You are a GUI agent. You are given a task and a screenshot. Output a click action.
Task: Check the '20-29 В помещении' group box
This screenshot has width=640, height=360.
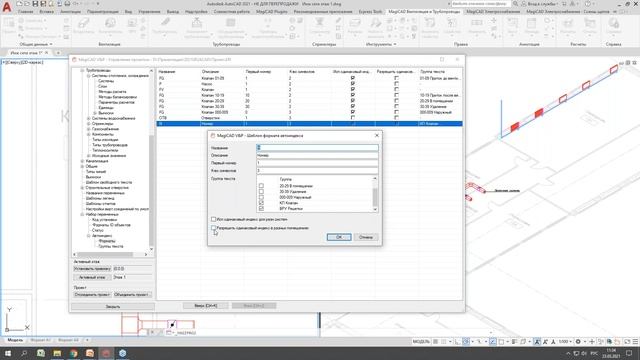click(x=261, y=186)
